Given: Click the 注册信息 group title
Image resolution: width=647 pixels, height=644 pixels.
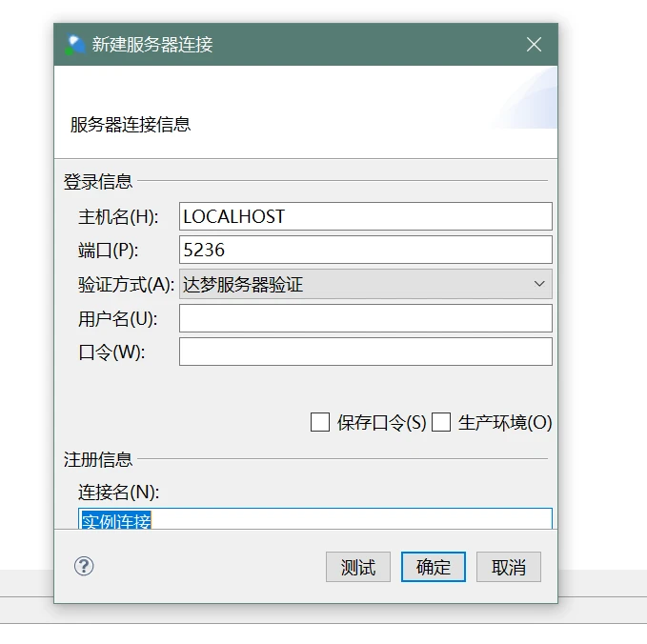Looking at the screenshot, I should coord(98,459).
